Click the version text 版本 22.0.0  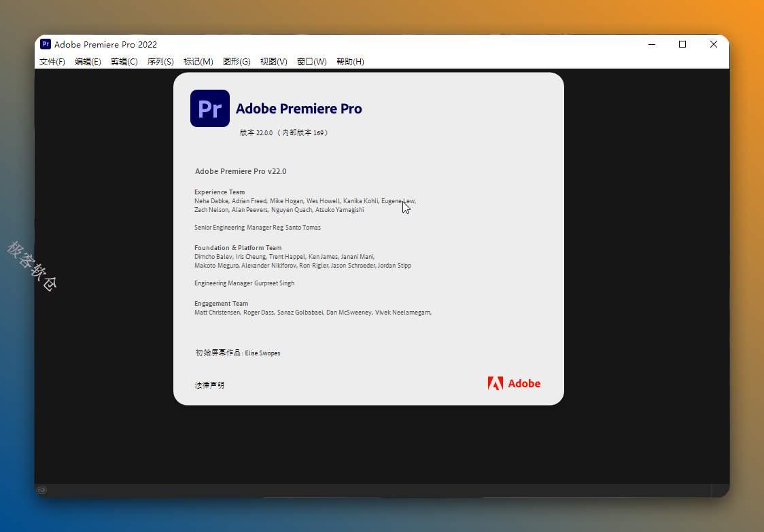284,132
